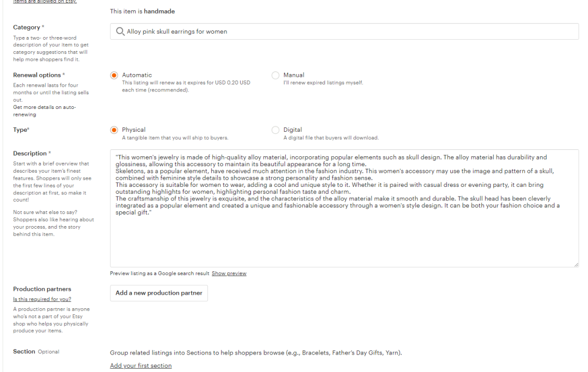588x372 pixels.
Task: Click the Description field label
Action: 30,154
